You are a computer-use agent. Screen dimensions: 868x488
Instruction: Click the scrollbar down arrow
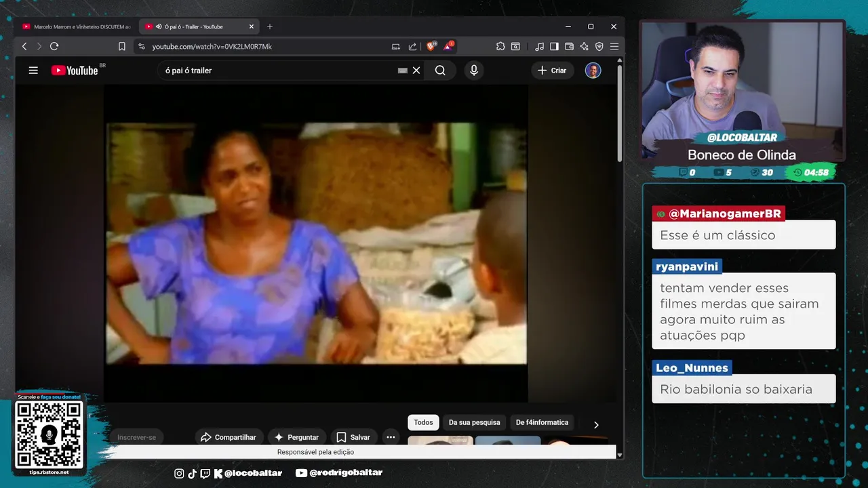pyautogui.click(x=620, y=455)
